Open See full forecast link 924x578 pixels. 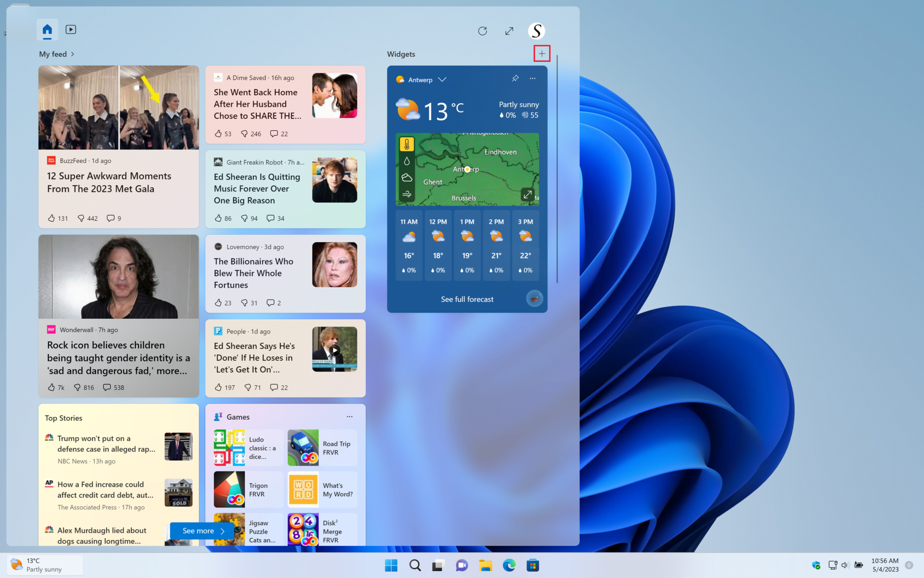(467, 299)
